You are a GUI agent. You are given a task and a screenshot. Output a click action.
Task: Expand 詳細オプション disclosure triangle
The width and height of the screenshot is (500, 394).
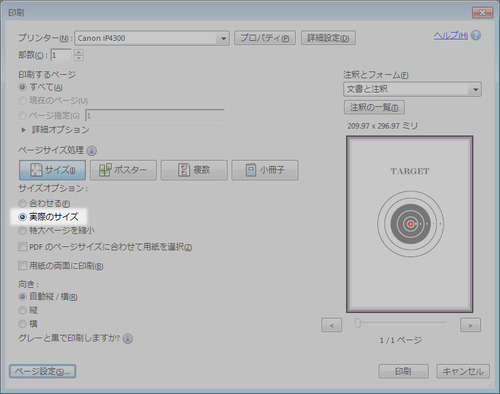click(x=23, y=130)
